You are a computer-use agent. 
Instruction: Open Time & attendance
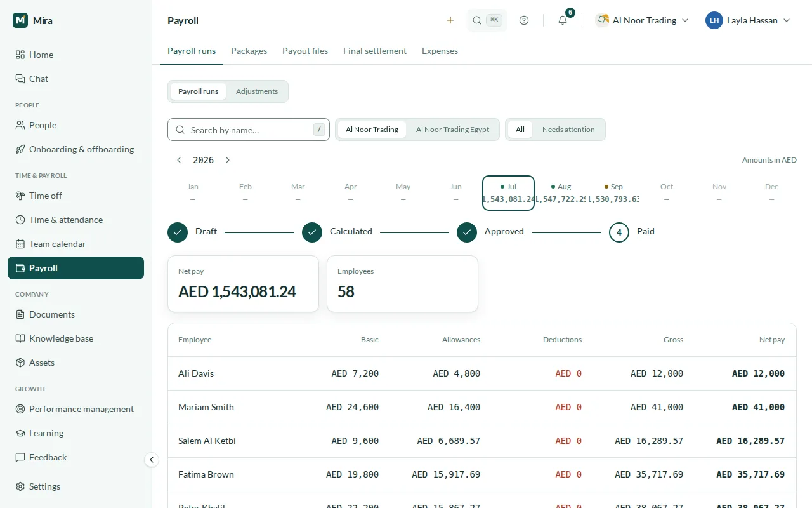[75, 220]
